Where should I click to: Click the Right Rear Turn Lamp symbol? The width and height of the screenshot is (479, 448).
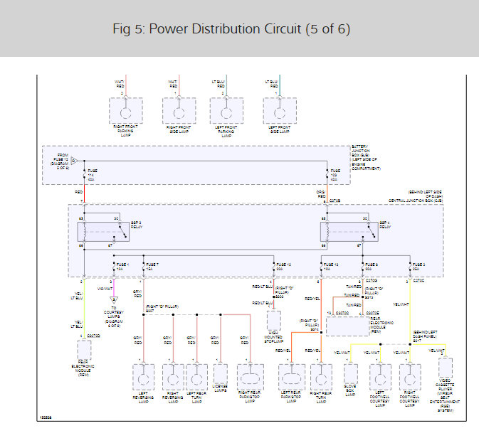point(321,377)
